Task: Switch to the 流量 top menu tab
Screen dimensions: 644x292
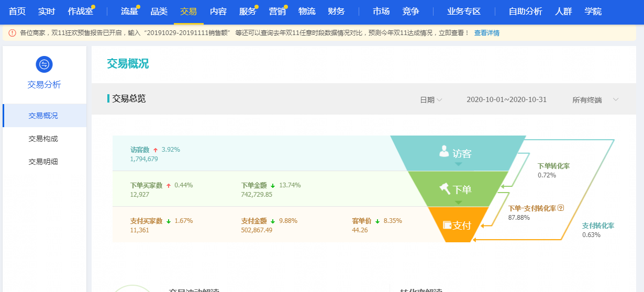Action: click(x=129, y=12)
